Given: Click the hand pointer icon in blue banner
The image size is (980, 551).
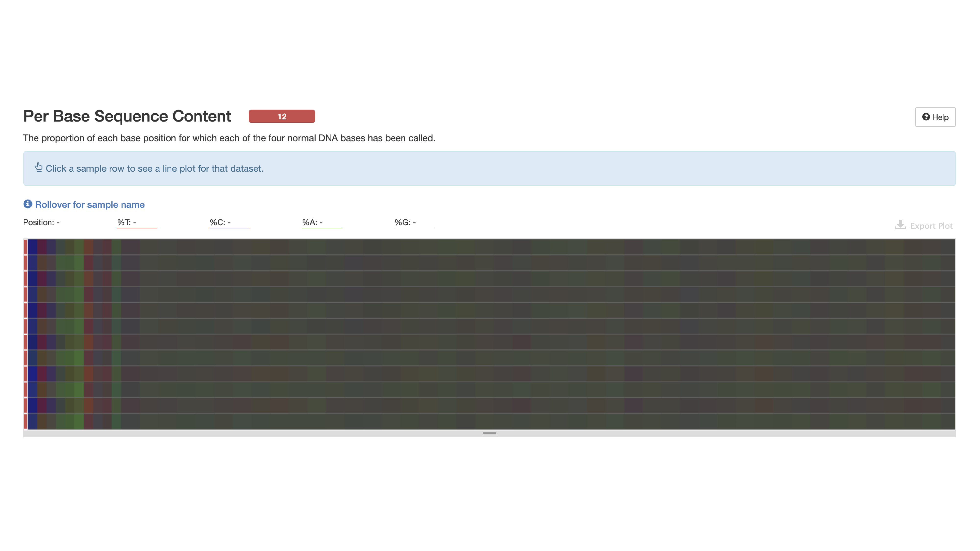Looking at the screenshot, I should [x=38, y=168].
